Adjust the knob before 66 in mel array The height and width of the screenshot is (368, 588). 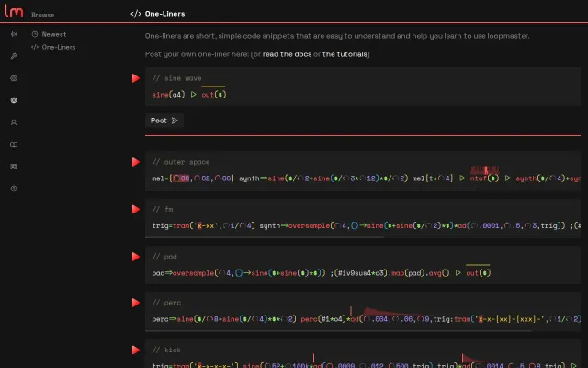click(x=218, y=178)
